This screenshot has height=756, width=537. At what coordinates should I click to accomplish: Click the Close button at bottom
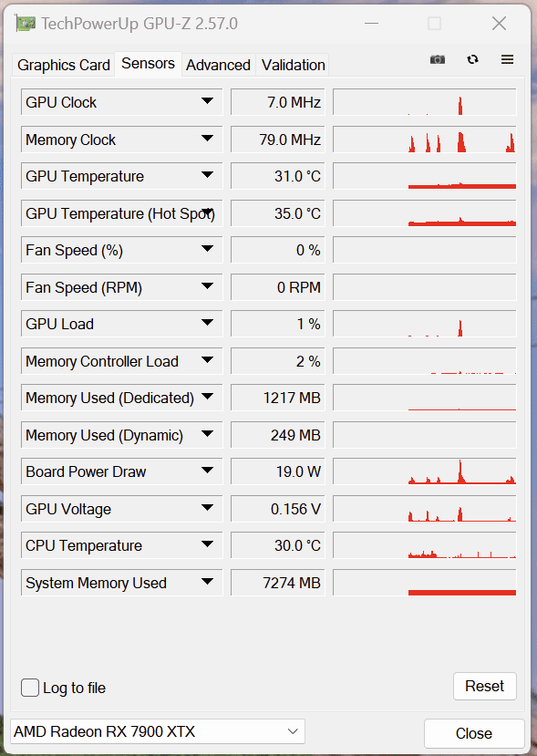pos(474,733)
